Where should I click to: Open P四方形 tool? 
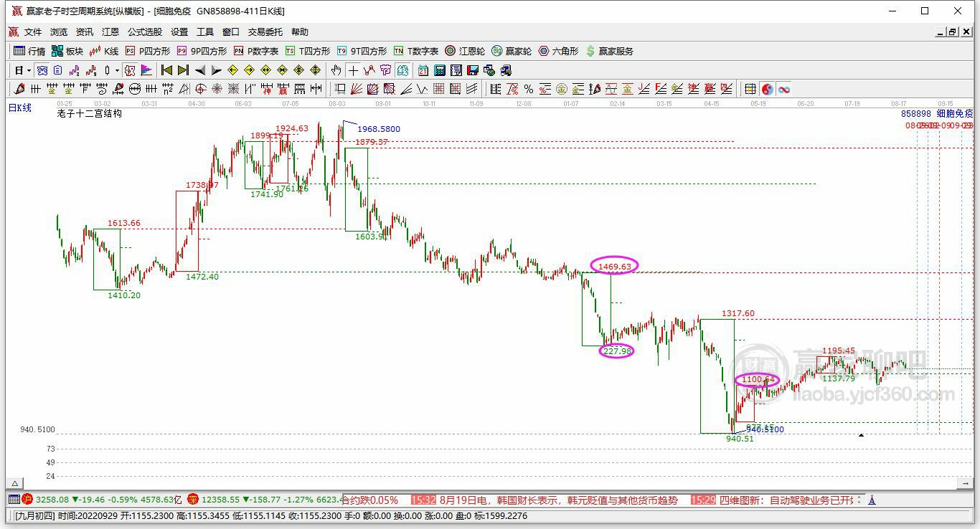[148, 51]
